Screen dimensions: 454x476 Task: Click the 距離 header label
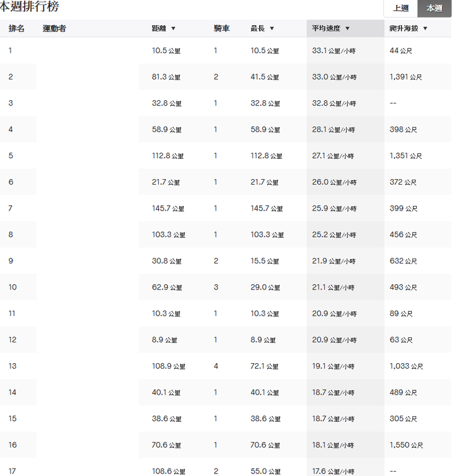pyautogui.click(x=159, y=28)
